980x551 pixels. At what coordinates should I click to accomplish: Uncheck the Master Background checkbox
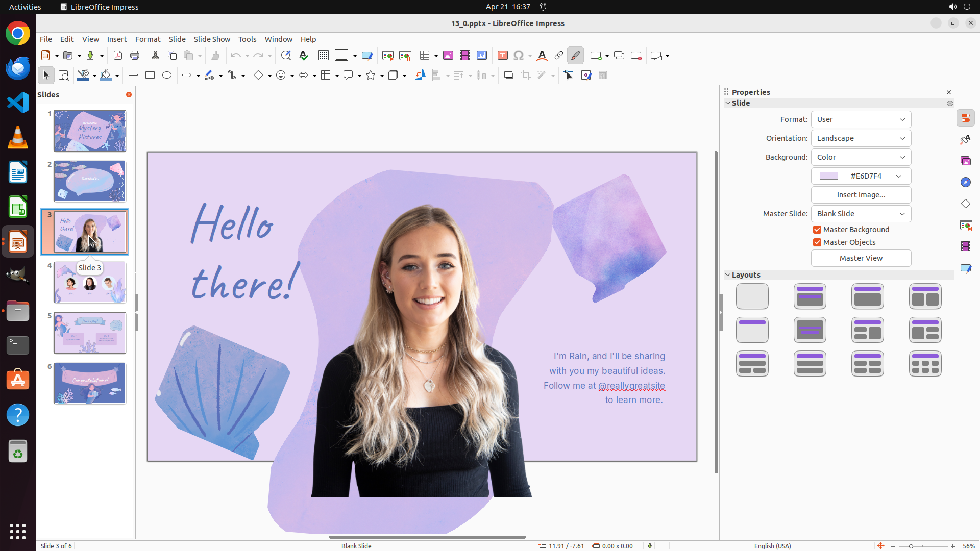coord(817,230)
